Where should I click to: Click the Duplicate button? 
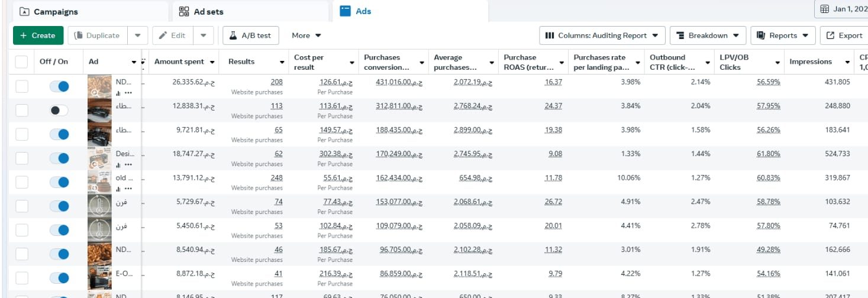click(97, 35)
